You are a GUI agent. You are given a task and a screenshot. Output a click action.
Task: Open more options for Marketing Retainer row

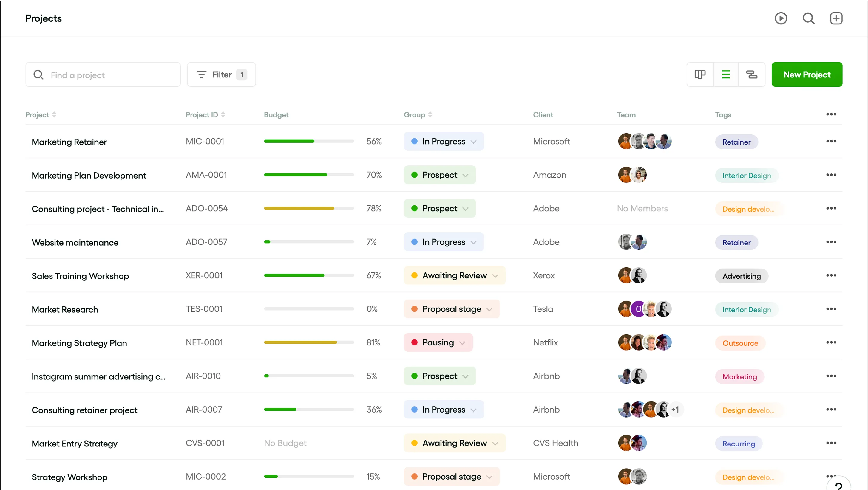(831, 142)
